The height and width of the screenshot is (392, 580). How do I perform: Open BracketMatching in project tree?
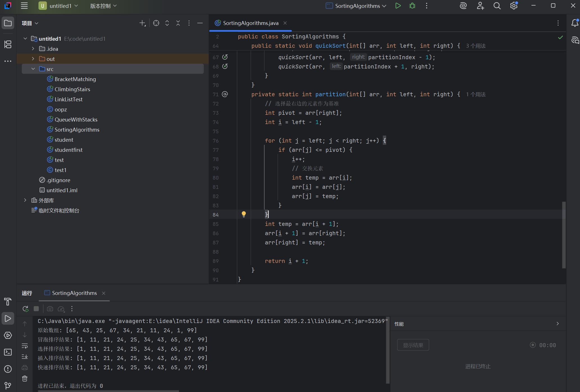pos(75,79)
